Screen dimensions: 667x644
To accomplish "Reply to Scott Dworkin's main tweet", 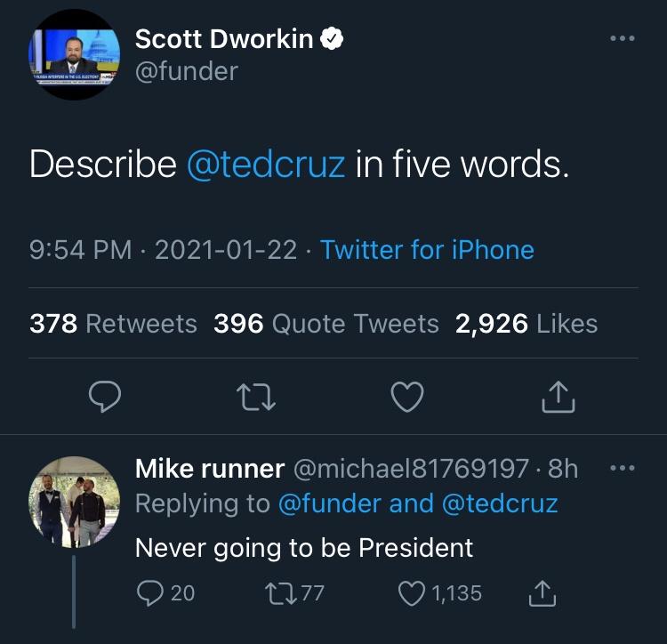I will pos(106,397).
